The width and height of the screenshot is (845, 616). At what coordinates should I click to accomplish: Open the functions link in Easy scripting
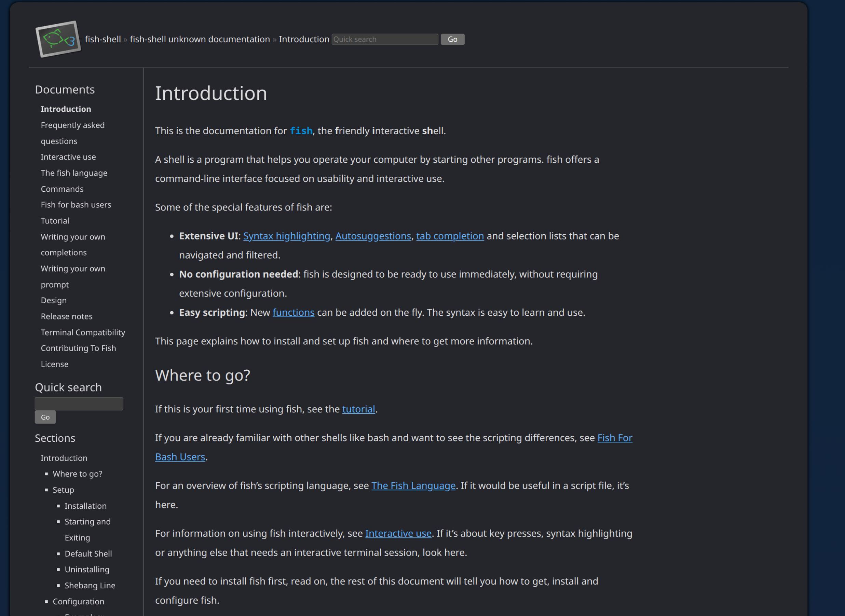point(293,313)
